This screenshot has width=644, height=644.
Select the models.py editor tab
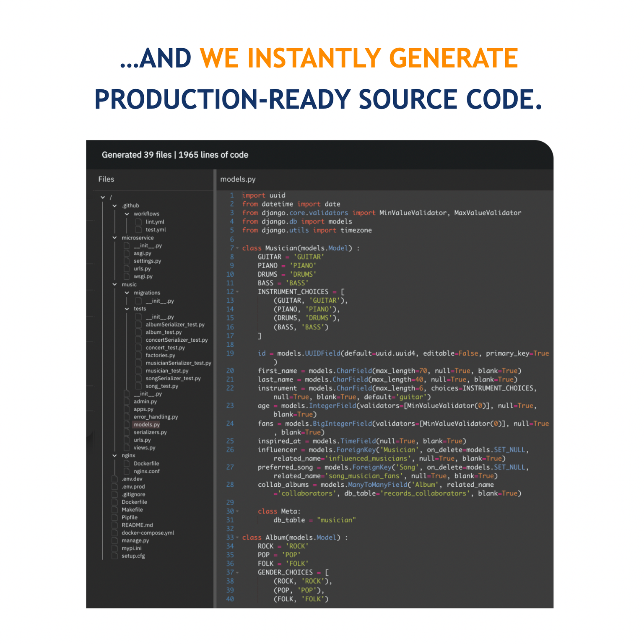pos(238,179)
